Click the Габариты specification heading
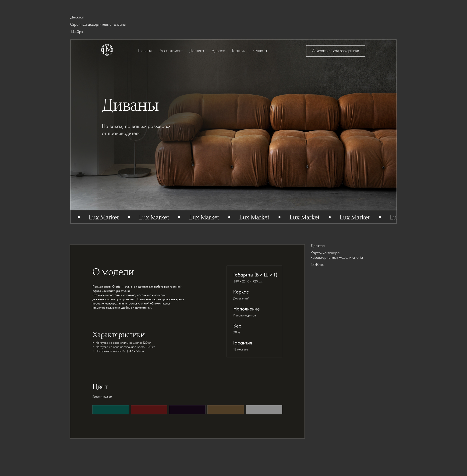The image size is (467, 476). 255,275
